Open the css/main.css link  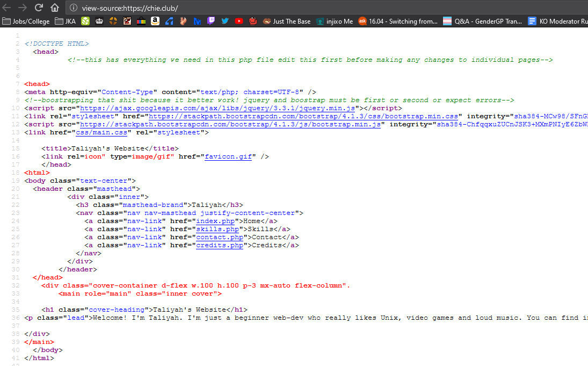[x=101, y=133]
